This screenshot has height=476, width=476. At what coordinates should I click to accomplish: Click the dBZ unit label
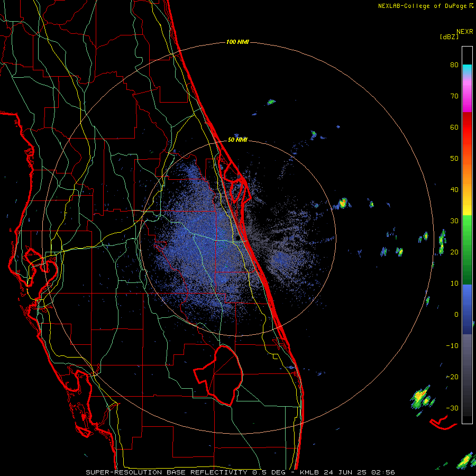pyautogui.click(x=449, y=36)
